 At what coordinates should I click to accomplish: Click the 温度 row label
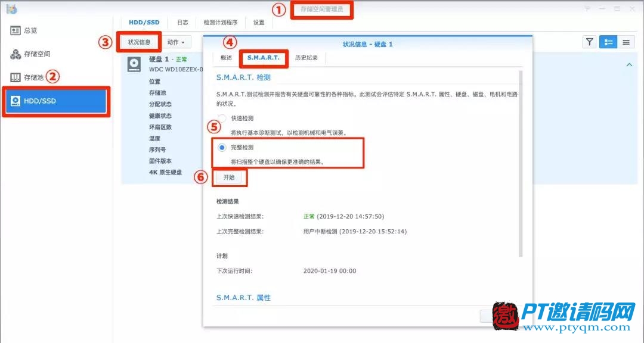155,139
